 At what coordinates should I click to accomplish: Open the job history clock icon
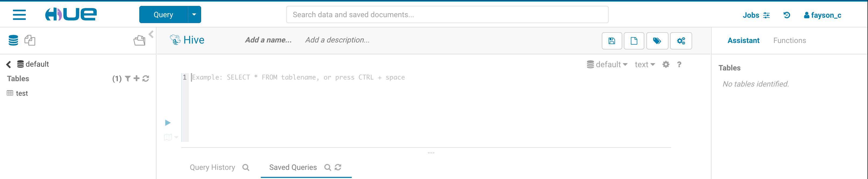[x=787, y=15]
